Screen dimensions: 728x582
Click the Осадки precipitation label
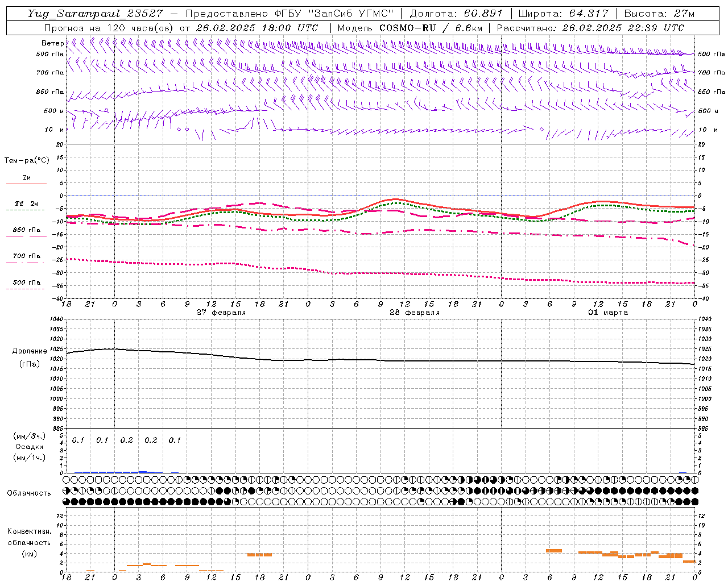(x=30, y=447)
